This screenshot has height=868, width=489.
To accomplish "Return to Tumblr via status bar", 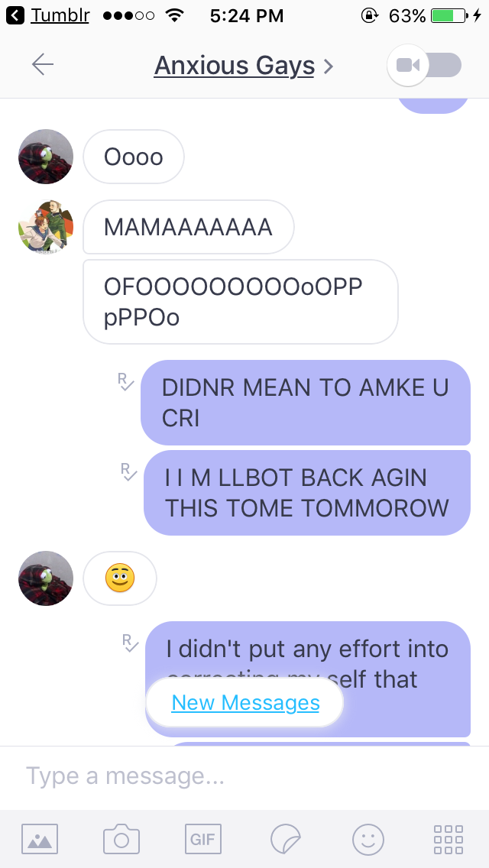I will pos(47,15).
